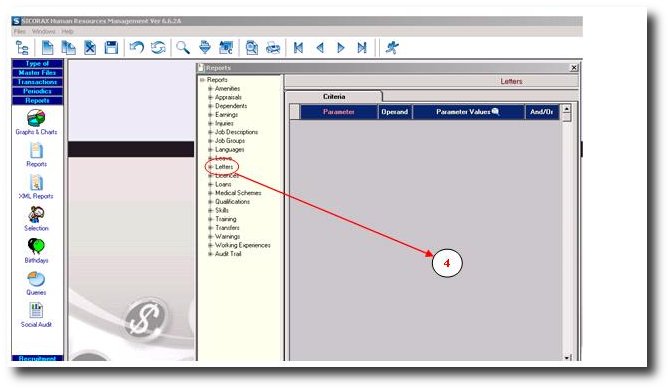The image size is (670, 390).
Task: Collapse the root Reports tree node
Action: [x=202, y=80]
